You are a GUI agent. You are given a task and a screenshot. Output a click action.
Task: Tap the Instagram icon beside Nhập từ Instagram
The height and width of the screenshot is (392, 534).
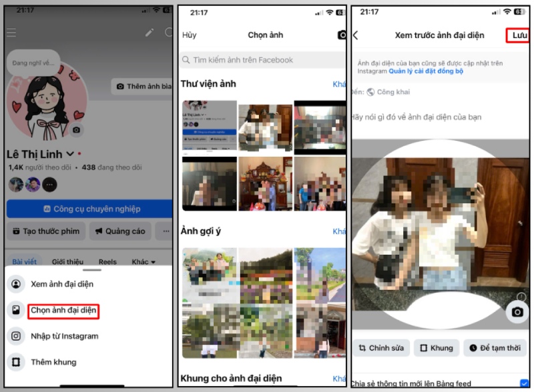point(17,337)
